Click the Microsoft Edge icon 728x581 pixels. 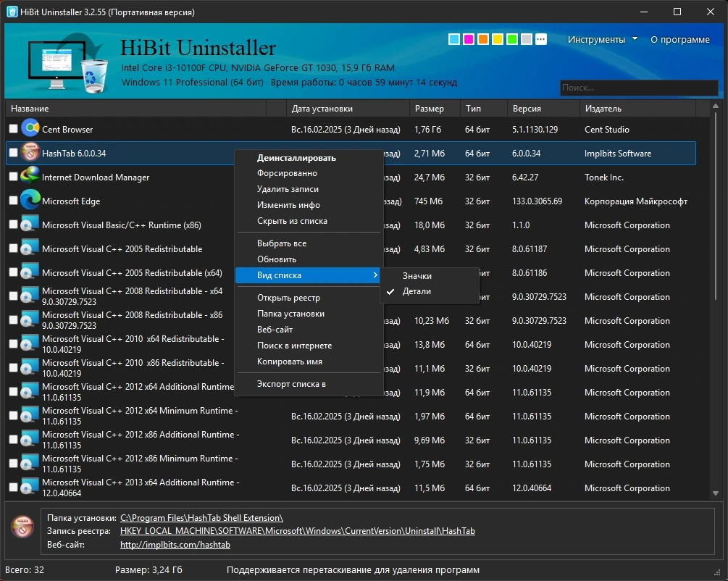tap(30, 200)
